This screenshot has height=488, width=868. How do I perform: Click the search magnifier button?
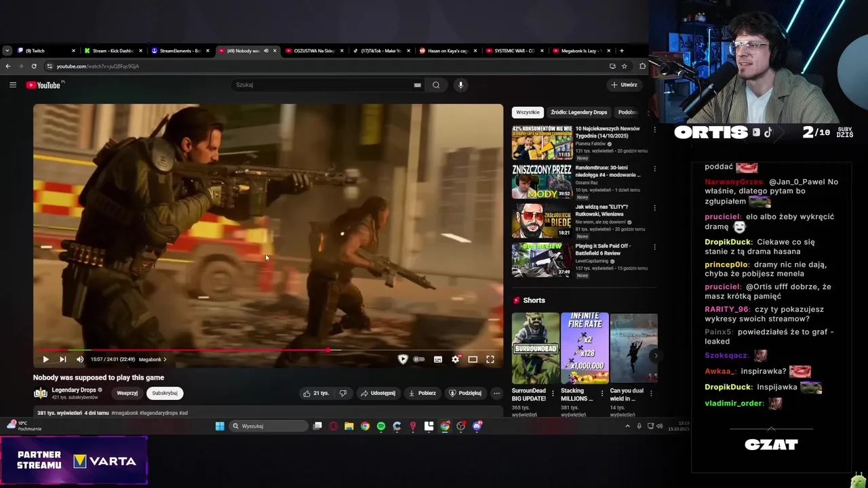(x=436, y=85)
